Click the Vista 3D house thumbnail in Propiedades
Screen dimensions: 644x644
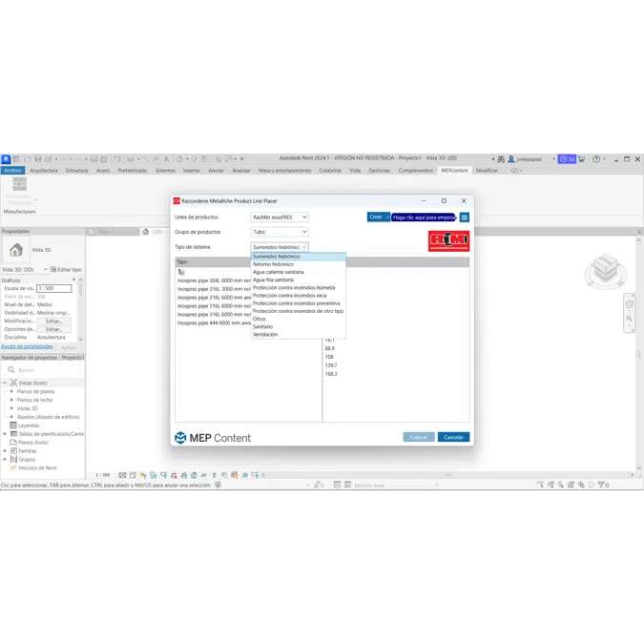16,250
